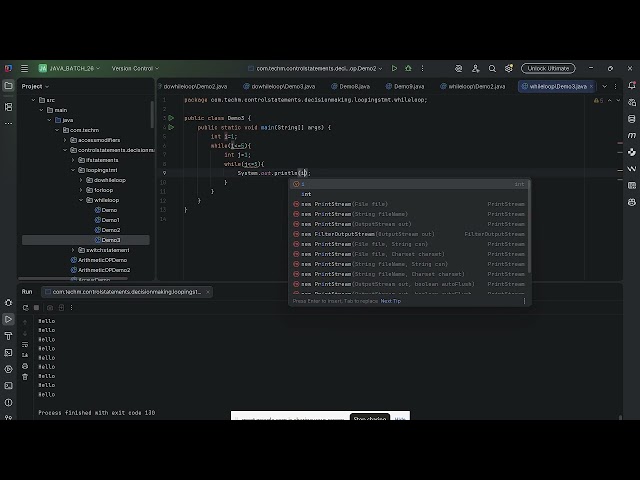The height and width of the screenshot is (480, 640).
Task: Stop the running process
Action: tap(36, 308)
